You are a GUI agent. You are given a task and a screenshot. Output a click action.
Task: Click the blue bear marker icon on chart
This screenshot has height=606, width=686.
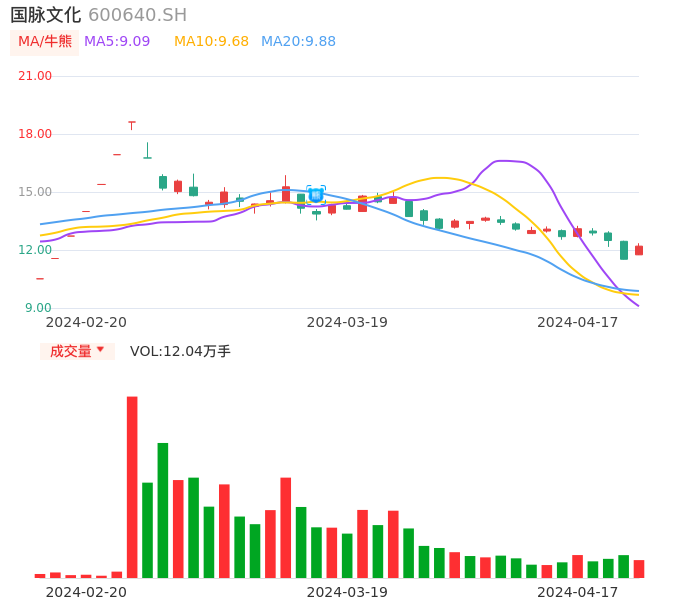(316, 195)
